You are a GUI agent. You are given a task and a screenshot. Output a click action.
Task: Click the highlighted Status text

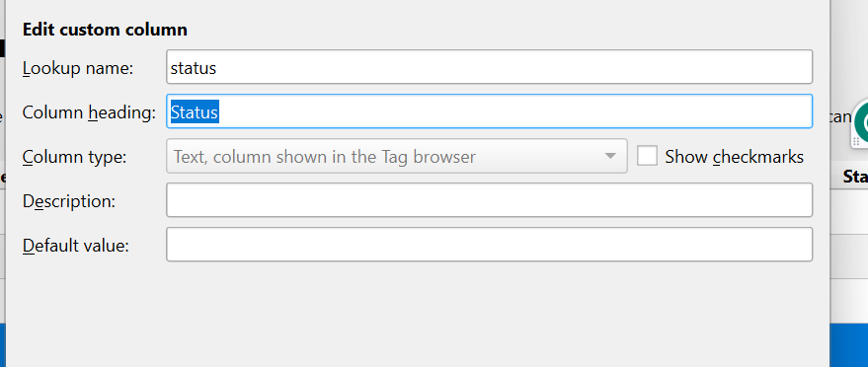(195, 112)
